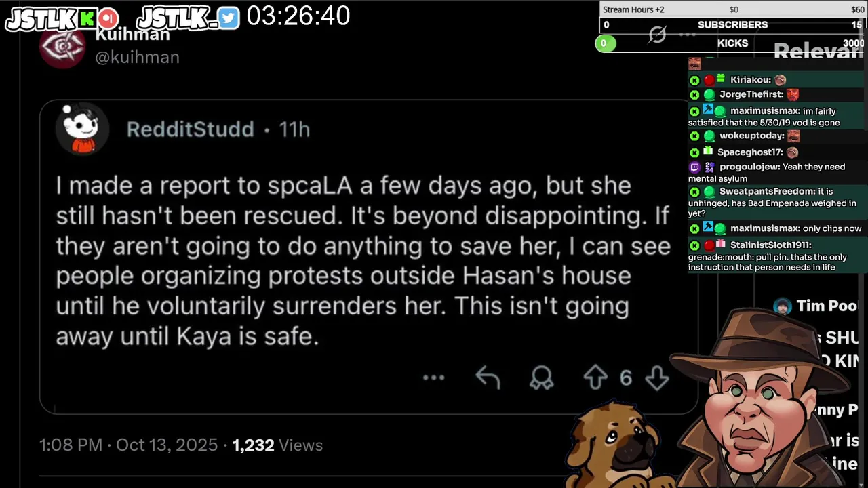Click the 1,232 Views counter
The width and height of the screenshot is (868, 488).
277,445
